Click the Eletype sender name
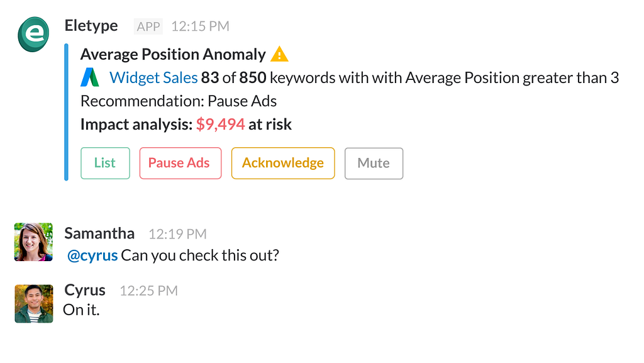This screenshot has height=363, width=644. coord(91,26)
